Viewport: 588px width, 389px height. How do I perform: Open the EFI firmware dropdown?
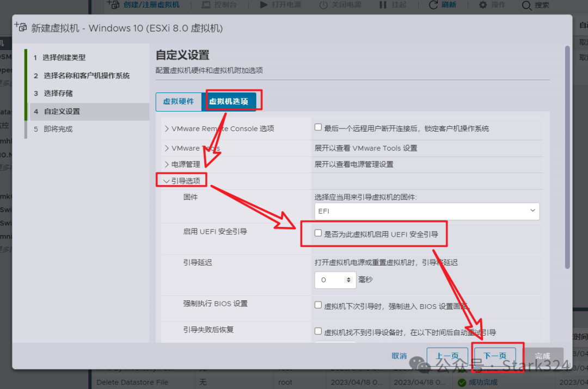(x=427, y=211)
